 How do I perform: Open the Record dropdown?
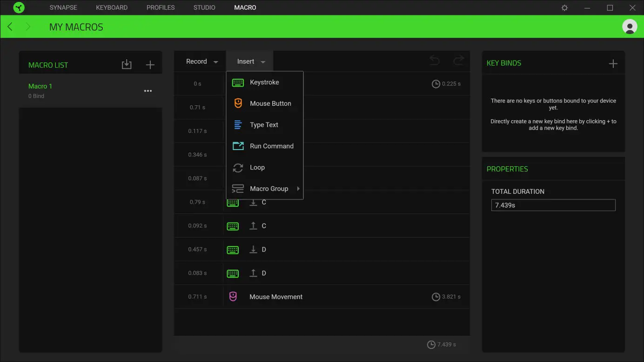199,61
